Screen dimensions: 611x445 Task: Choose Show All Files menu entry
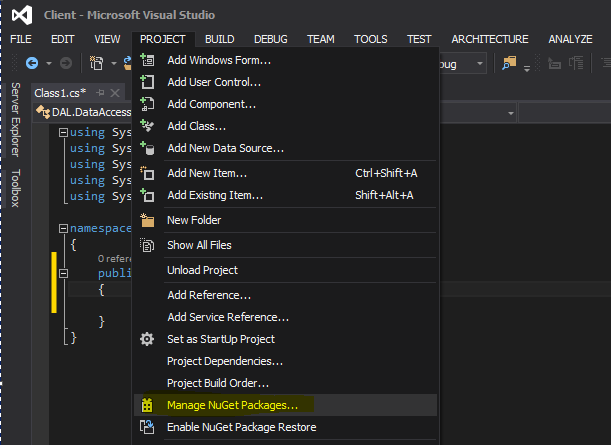pyautogui.click(x=286, y=245)
